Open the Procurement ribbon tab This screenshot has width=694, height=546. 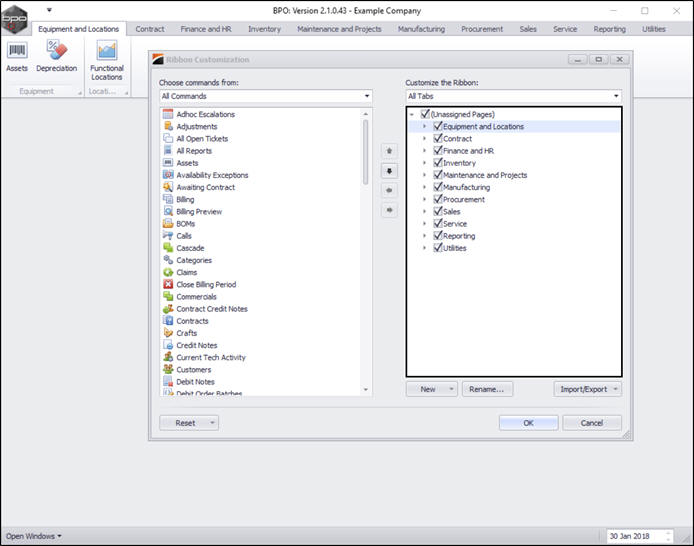point(482,29)
